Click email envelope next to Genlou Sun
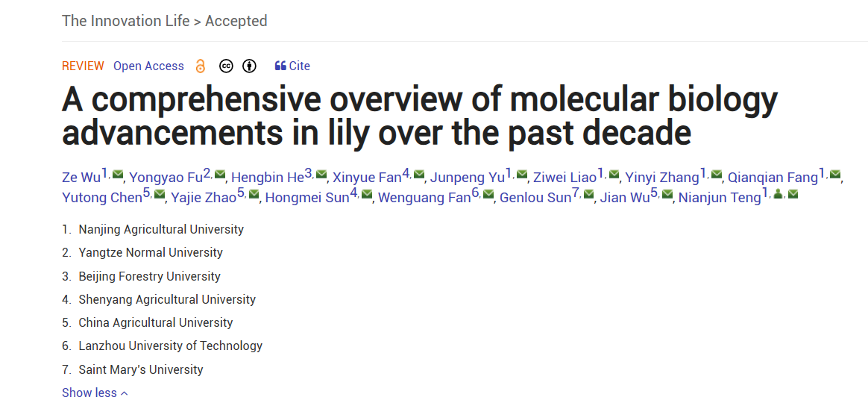This screenshot has height=400, width=868. [x=589, y=195]
